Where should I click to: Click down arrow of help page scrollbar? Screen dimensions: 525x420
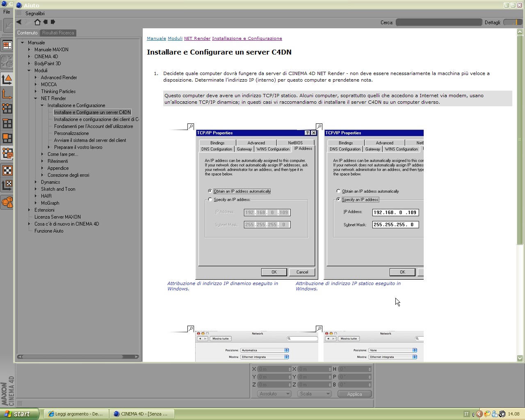[520, 358]
